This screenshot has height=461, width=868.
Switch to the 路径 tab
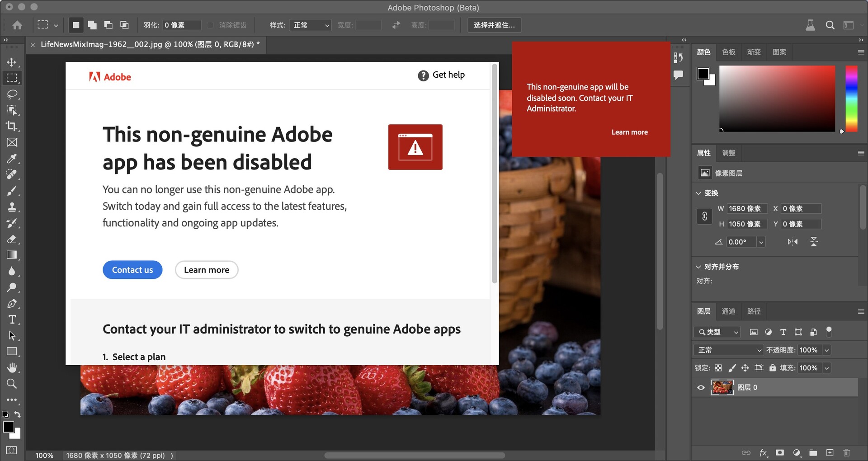754,311
